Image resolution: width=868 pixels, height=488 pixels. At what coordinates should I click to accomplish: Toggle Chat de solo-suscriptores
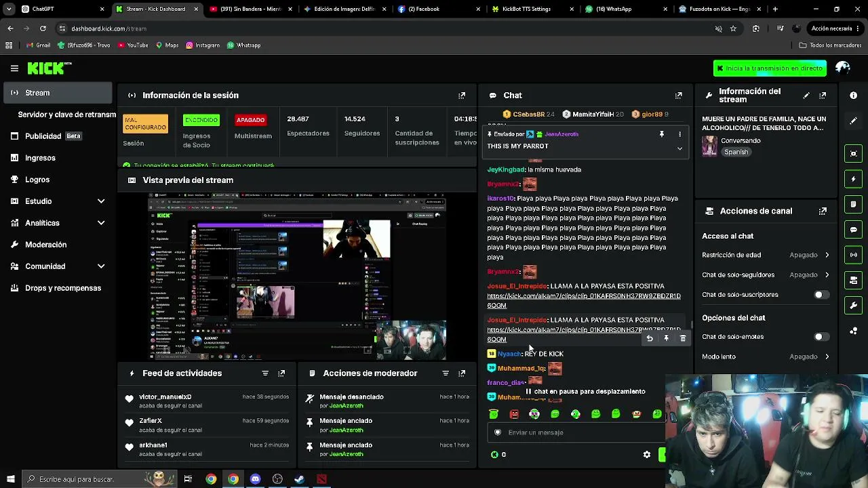821,295
